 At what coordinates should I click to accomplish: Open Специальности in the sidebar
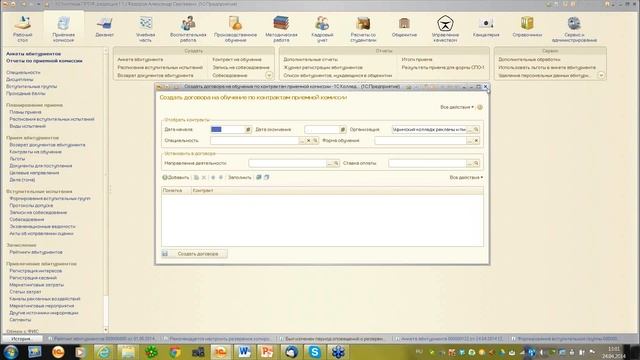(23, 72)
